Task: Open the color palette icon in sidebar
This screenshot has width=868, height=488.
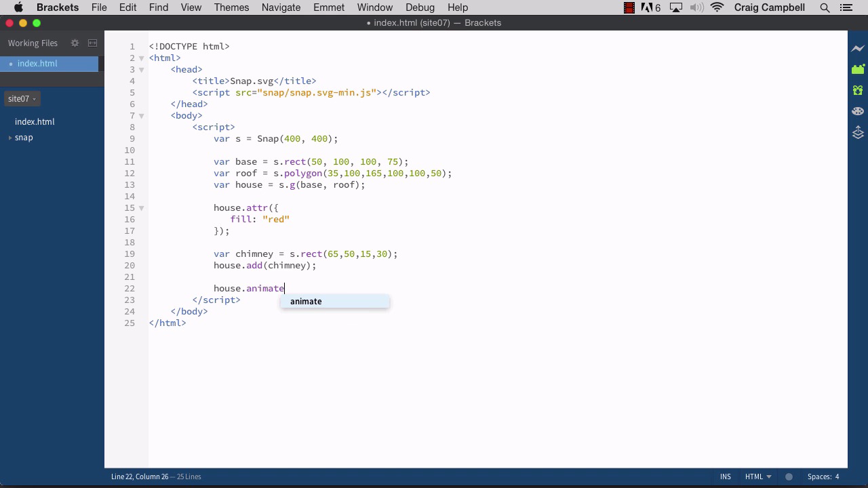Action: 858,111
